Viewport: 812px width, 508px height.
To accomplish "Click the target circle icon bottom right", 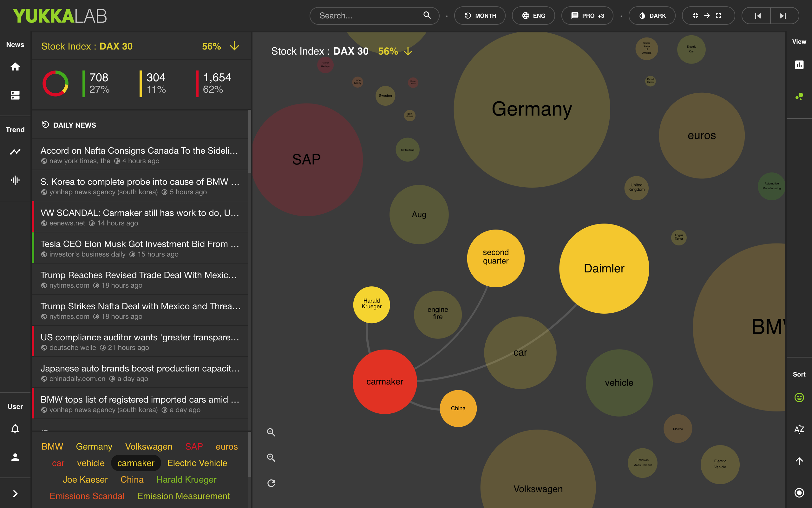I will [799, 492].
